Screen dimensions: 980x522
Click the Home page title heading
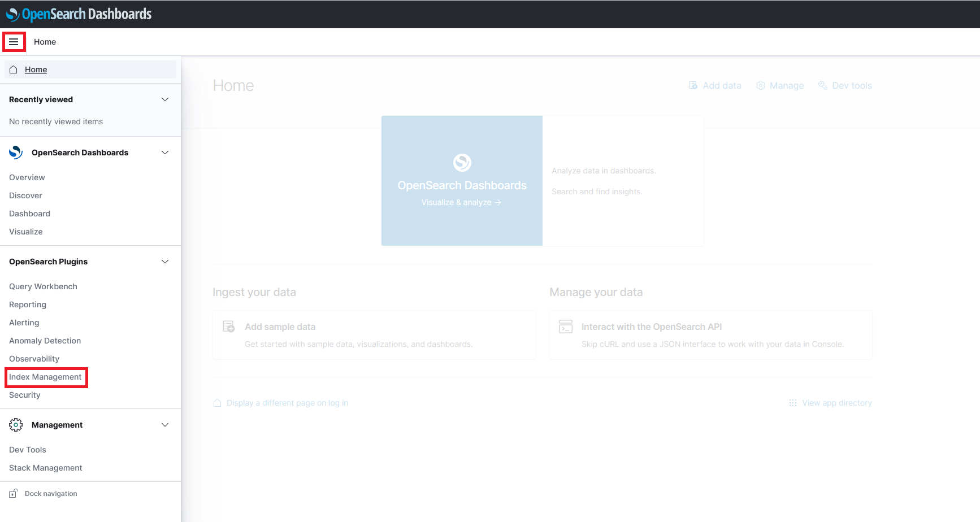click(x=233, y=85)
